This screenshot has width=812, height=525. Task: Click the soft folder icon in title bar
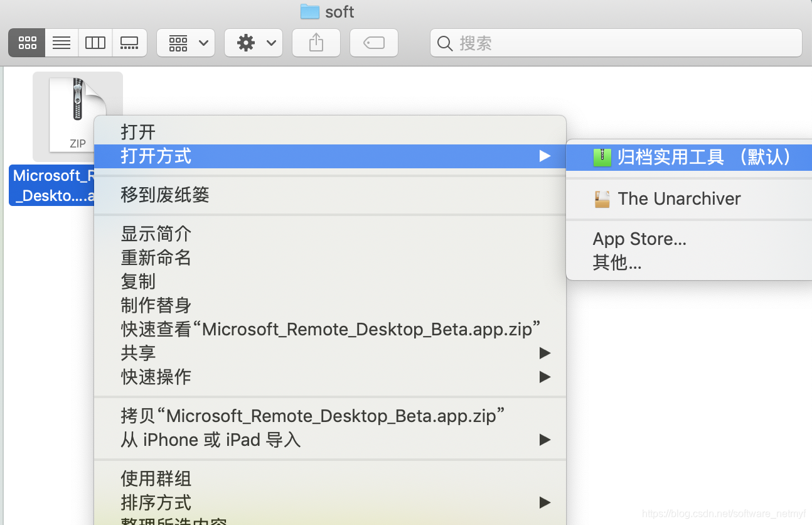[310, 11]
